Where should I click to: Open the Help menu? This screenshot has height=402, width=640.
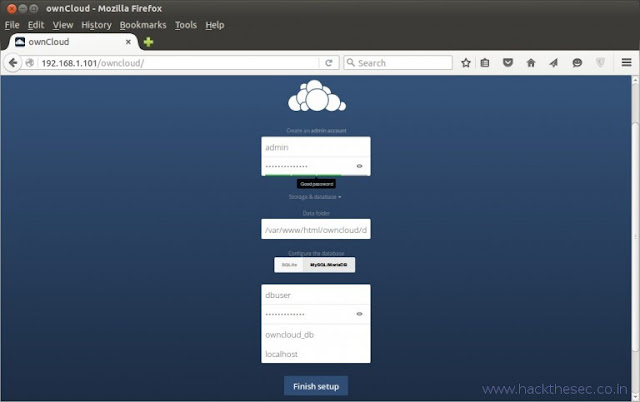[x=215, y=25]
